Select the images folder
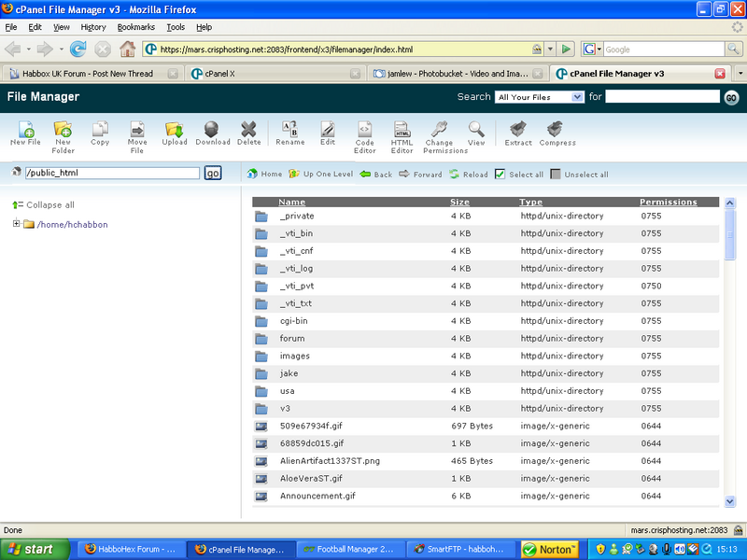The height and width of the screenshot is (560, 747). pyautogui.click(x=486, y=357)
